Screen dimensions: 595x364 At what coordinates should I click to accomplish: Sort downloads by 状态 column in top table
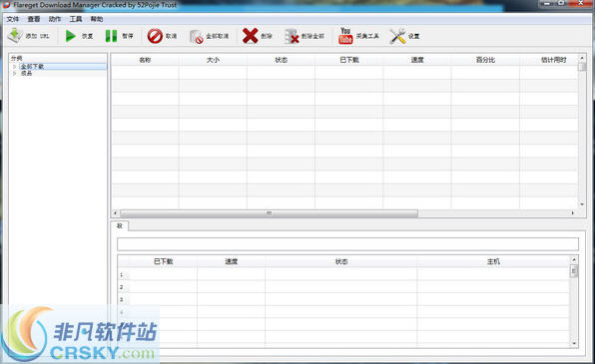click(x=281, y=60)
